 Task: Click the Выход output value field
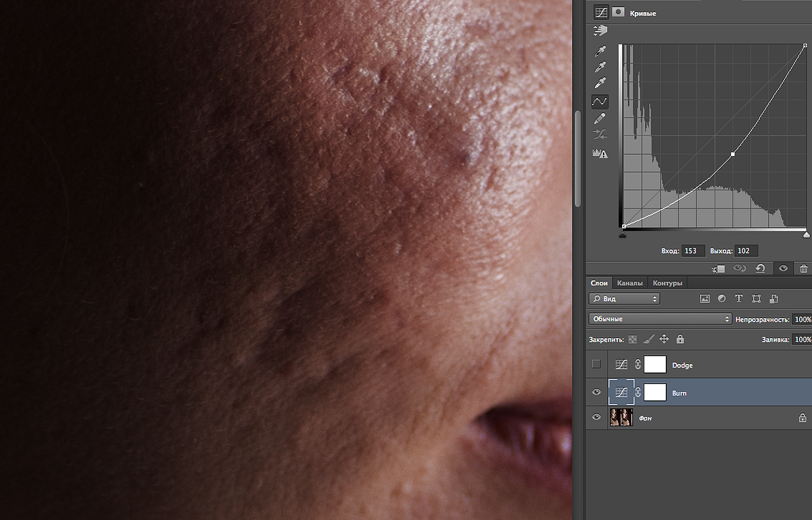tap(746, 251)
